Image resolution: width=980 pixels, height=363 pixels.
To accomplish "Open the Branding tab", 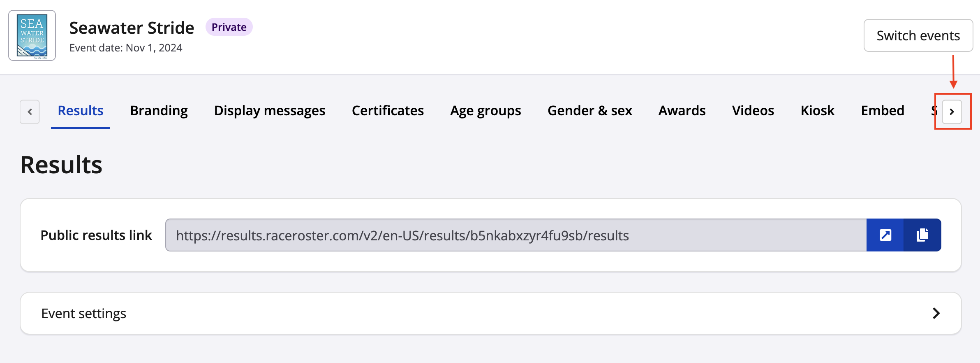I will (x=159, y=111).
